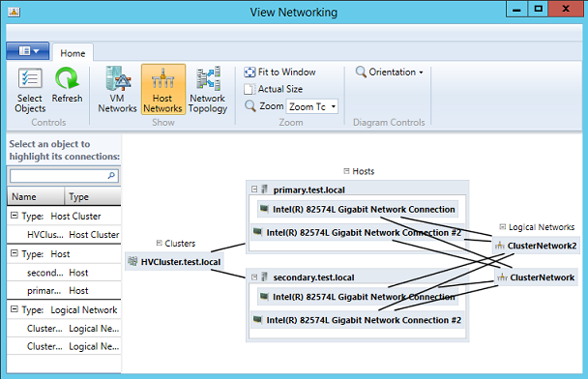Screen dimensions: 588x379
Task: Click the window title bar app icon
Action: [x=14, y=12]
